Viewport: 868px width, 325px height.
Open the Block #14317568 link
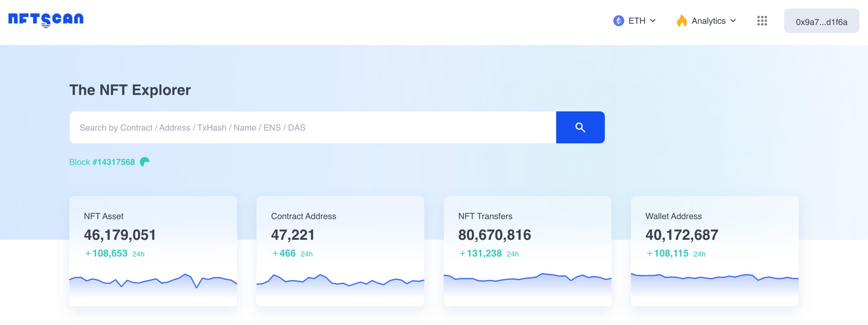coord(102,162)
